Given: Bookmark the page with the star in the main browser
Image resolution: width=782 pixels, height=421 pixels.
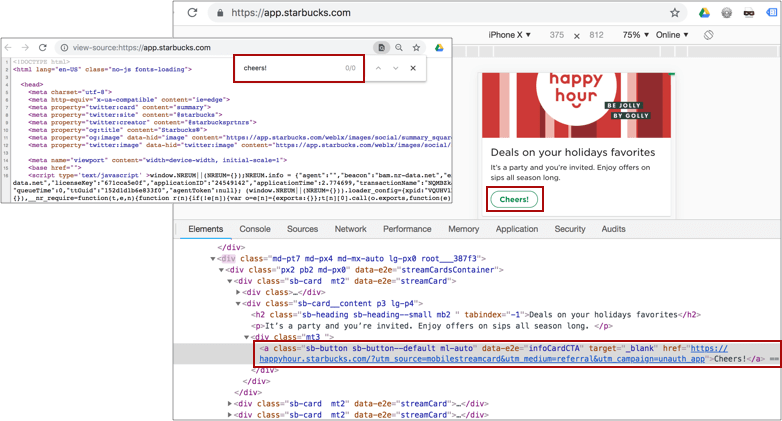Looking at the screenshot, I should [x=675, y=13].
